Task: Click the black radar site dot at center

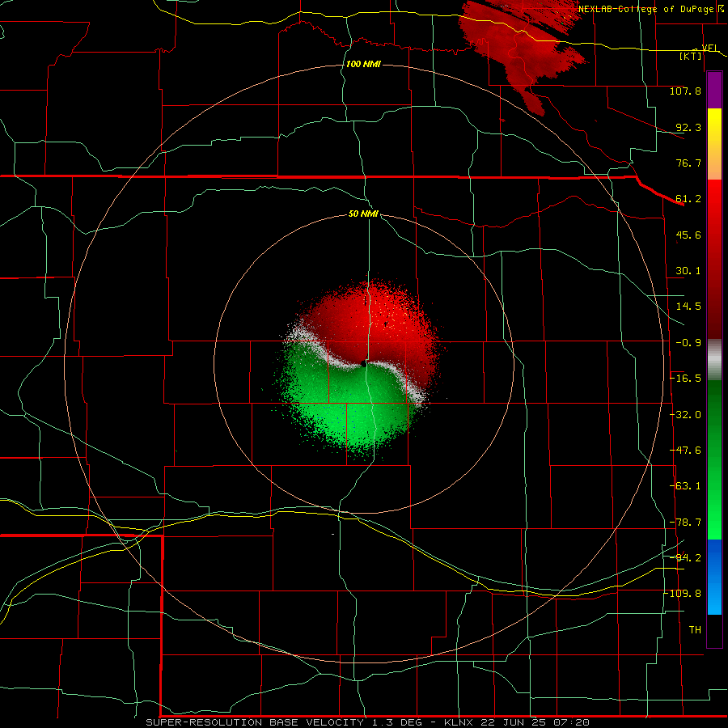Action: (363, 365)
